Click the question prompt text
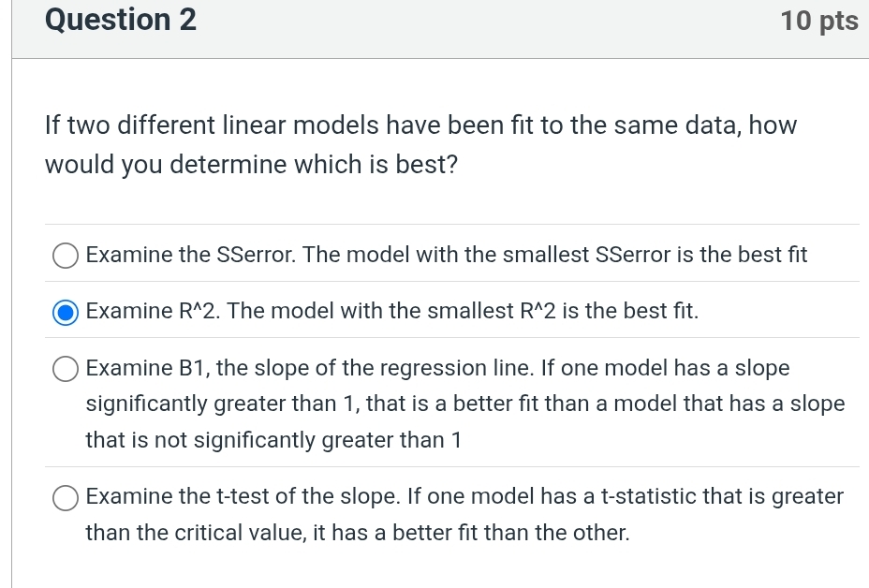Screen dimensions: 869x588 (x=421, y=144)
